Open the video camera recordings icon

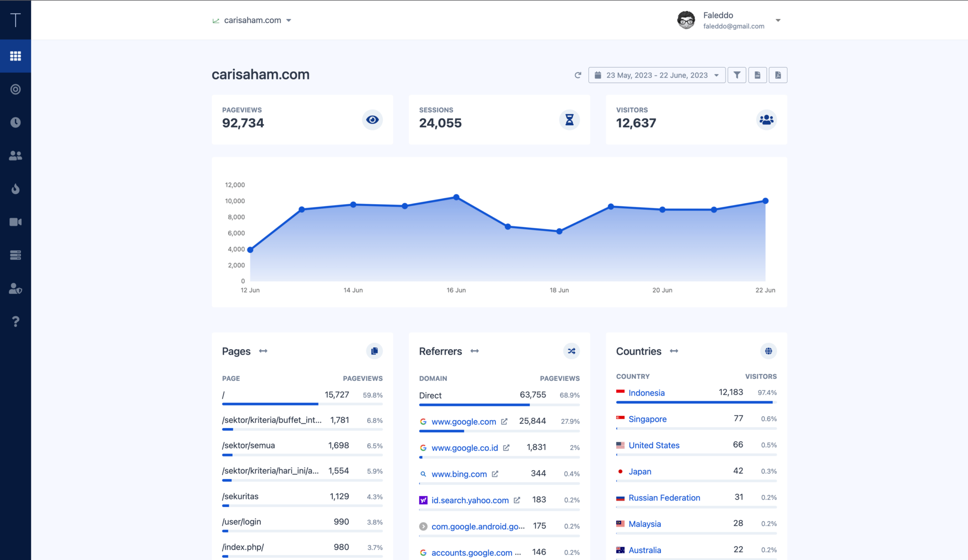click(x=16, y=222)
